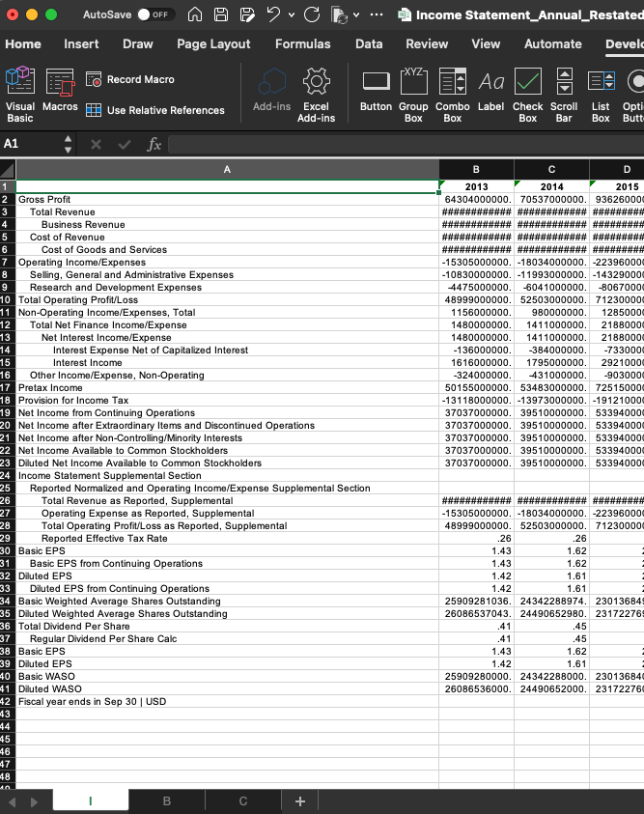Toggle Use Relative References
This screenshot has height=814, width=644.
pos(155,110)
